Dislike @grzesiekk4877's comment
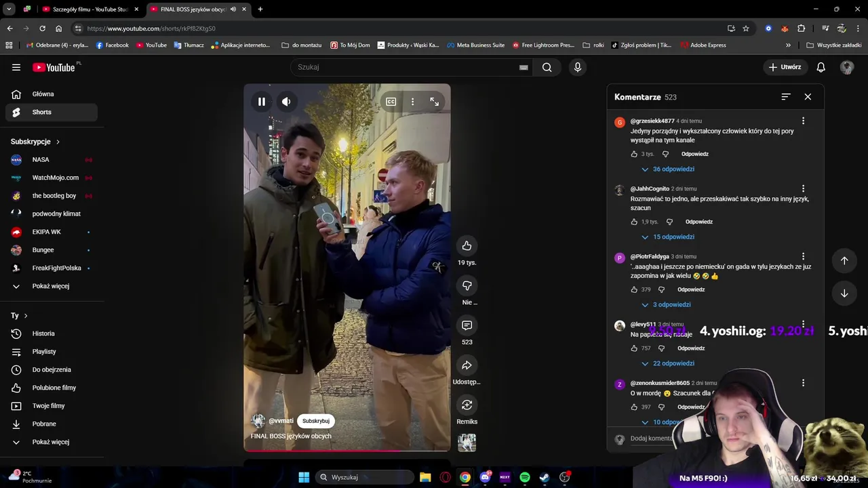The width and height of the screenshot is (868, 488). tap(665, 154)
